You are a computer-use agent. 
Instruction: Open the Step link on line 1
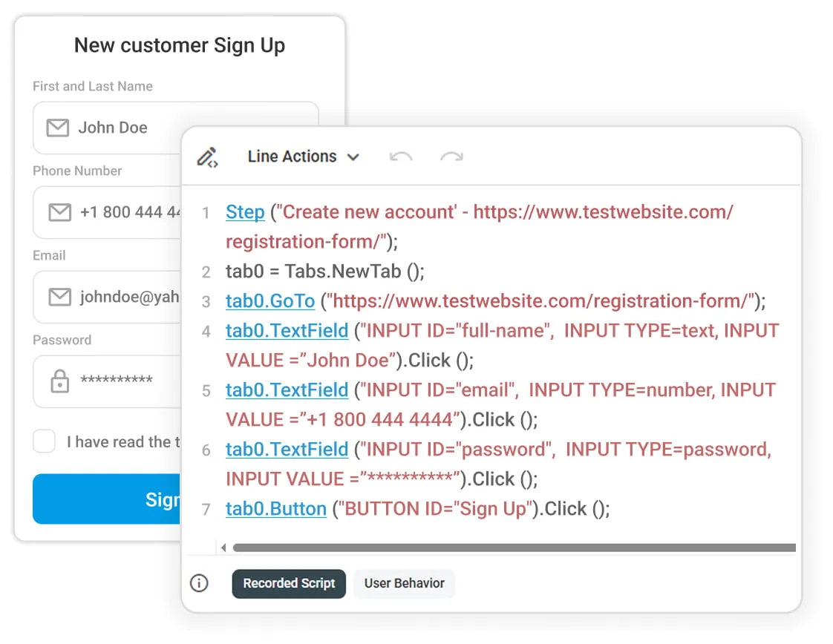tap(245, 212)
